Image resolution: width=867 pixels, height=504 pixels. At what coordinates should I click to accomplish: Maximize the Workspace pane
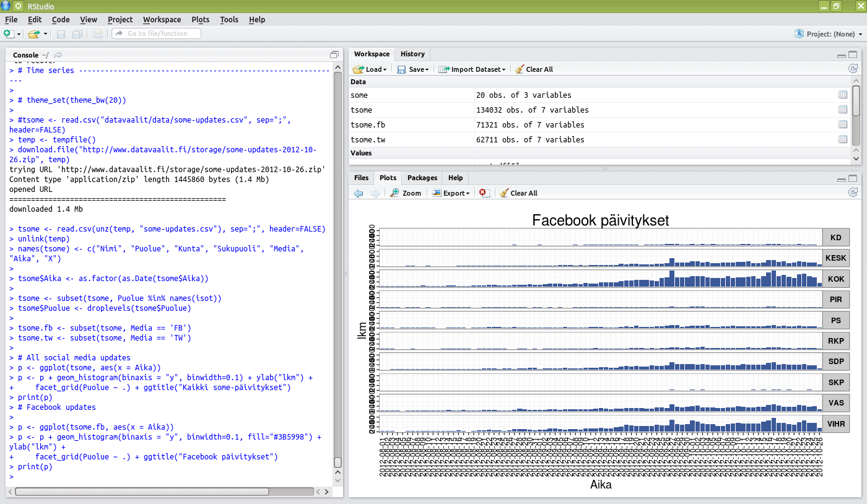853,54
